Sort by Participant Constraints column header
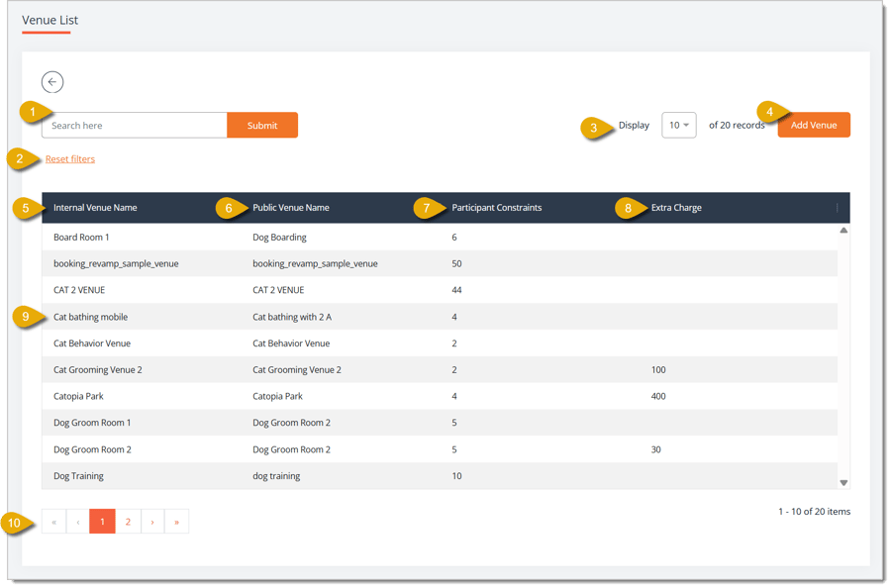Image resolution: width=891 pixels, height=588 pixels. (x=499, y=209)
